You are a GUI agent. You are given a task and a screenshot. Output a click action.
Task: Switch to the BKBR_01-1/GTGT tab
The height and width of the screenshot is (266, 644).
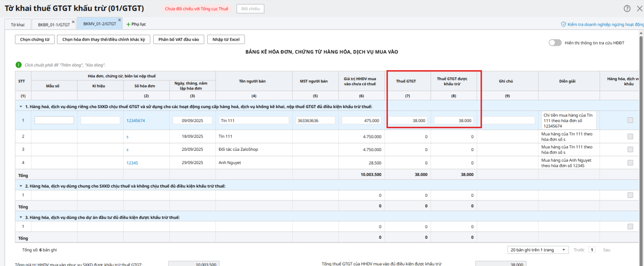pyautogui.click(x=54, y=25)
